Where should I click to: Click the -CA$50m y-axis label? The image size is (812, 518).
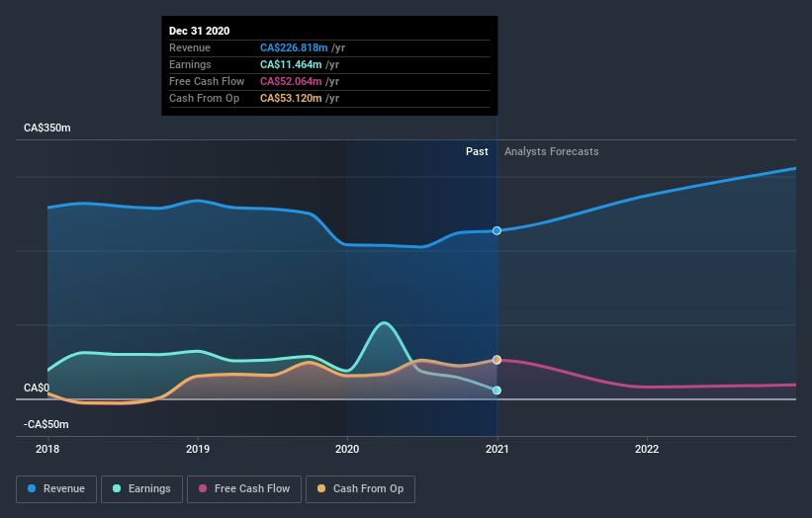46,424
